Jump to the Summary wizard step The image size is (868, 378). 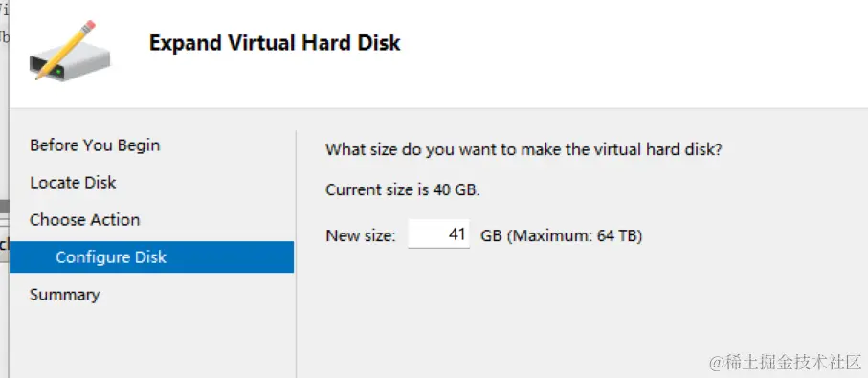(x=64, y=295)
